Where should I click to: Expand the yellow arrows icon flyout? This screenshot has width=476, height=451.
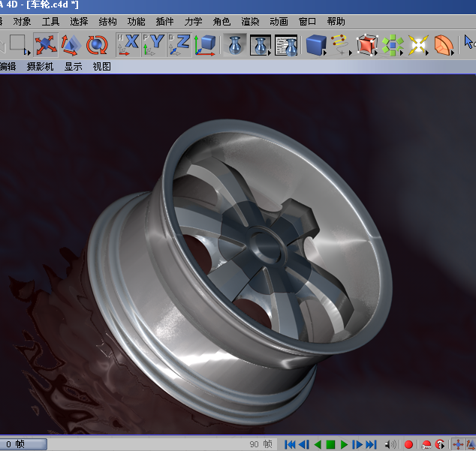tap(427, 53)
